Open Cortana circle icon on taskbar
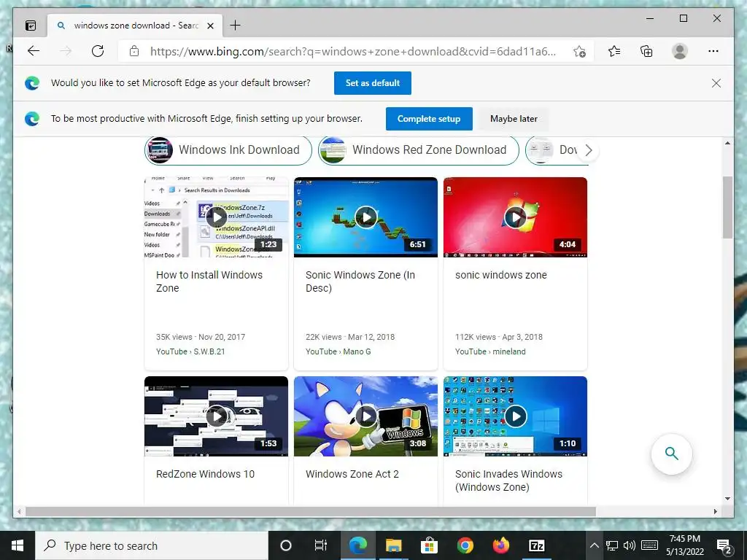Viewport: 747px width, 560px height. [286, 545]
